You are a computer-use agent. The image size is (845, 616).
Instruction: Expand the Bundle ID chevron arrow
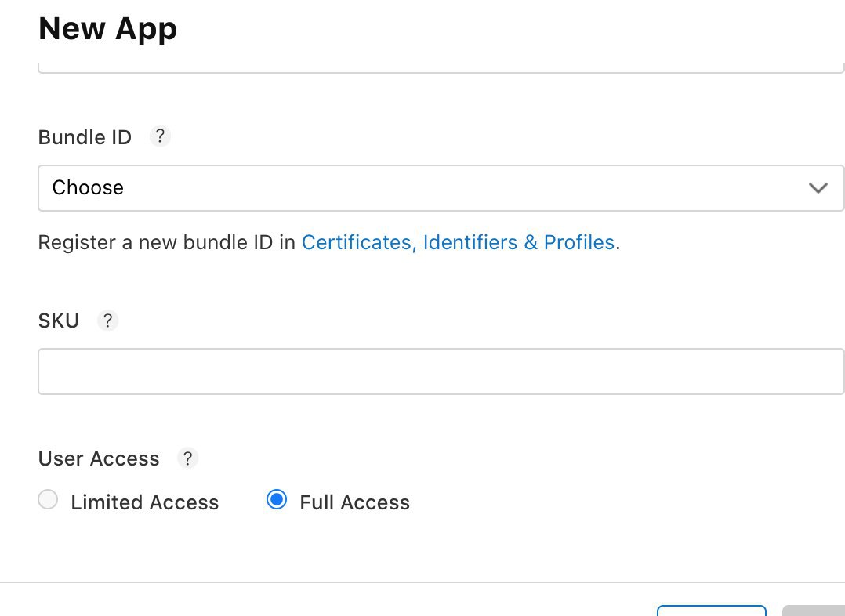[818, 188]
